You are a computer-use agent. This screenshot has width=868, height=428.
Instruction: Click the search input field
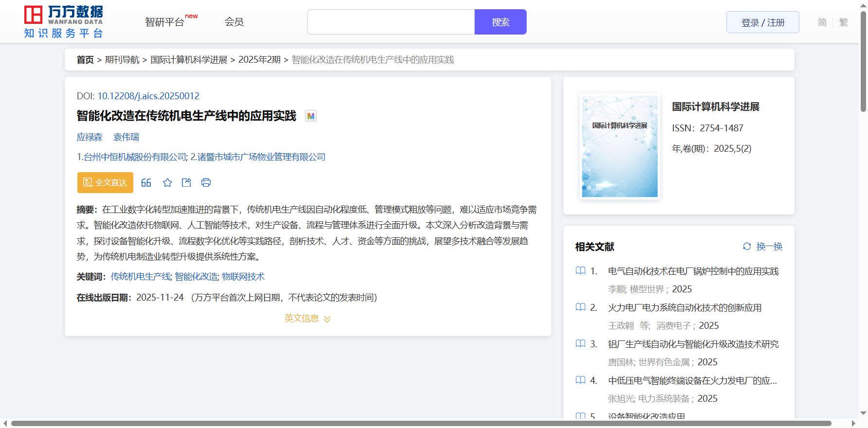pyautogui.click(x=391, y=22)
